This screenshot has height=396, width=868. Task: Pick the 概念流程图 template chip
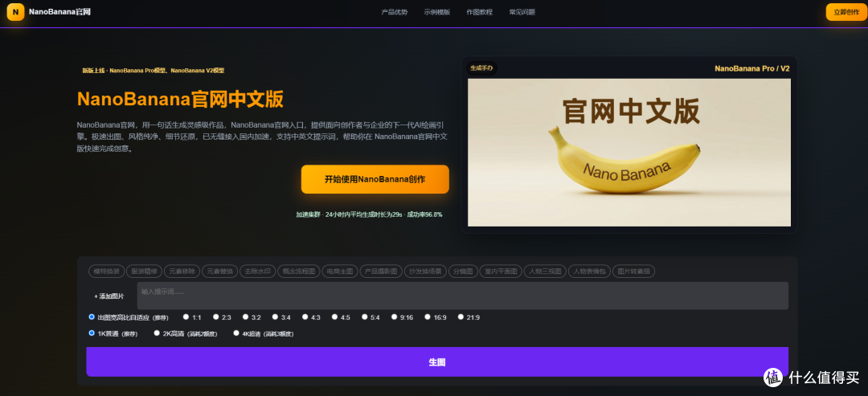tap(298, 271)
